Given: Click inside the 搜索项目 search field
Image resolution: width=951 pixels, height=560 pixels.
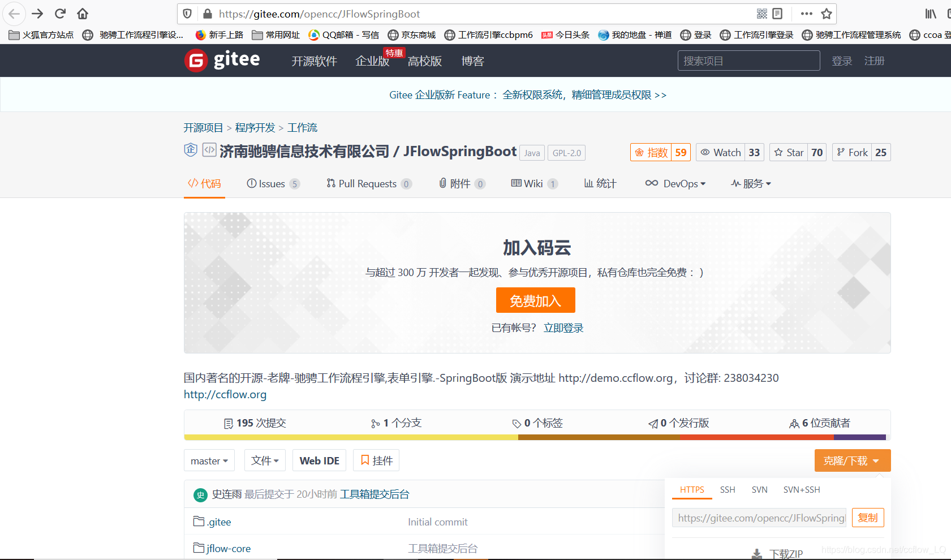Looking at the screenshot, I should click(748, 61).
